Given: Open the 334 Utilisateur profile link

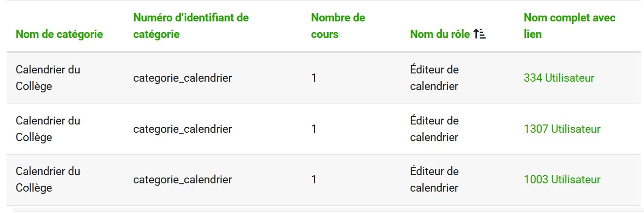Looking at the screenshot, I should (559, 78).
